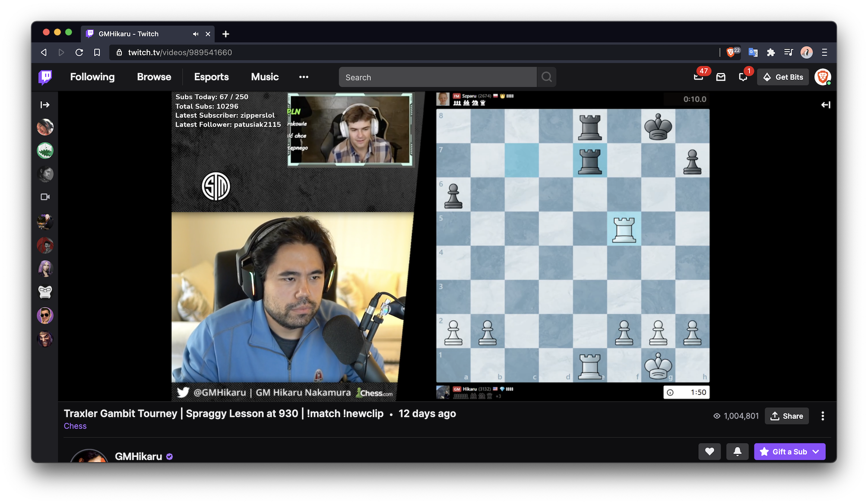Click the address bar URL

pos(180,52)
